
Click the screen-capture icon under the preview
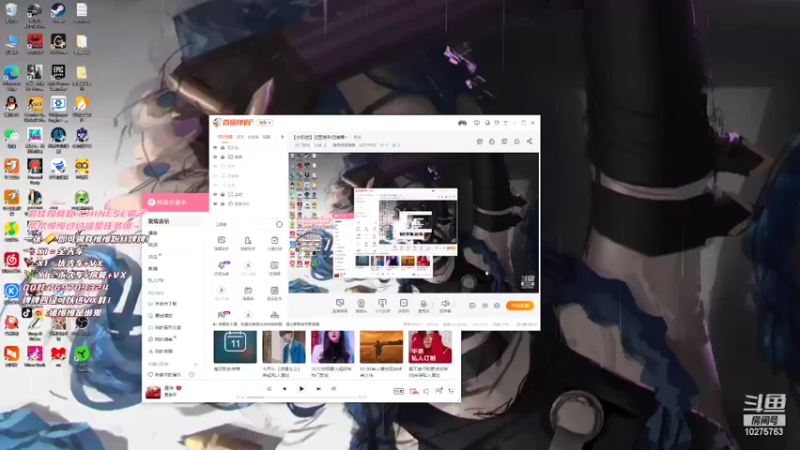tap(340, 304)
